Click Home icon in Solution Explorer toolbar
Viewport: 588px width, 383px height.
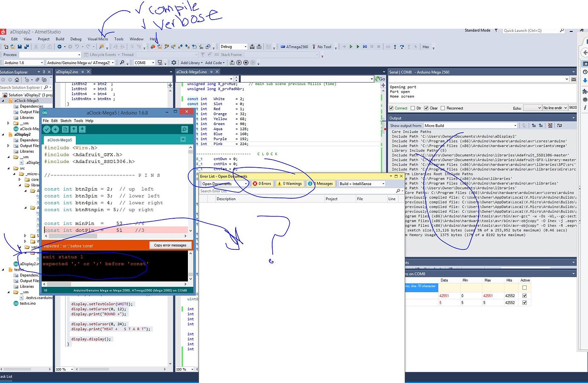point(17,80)
